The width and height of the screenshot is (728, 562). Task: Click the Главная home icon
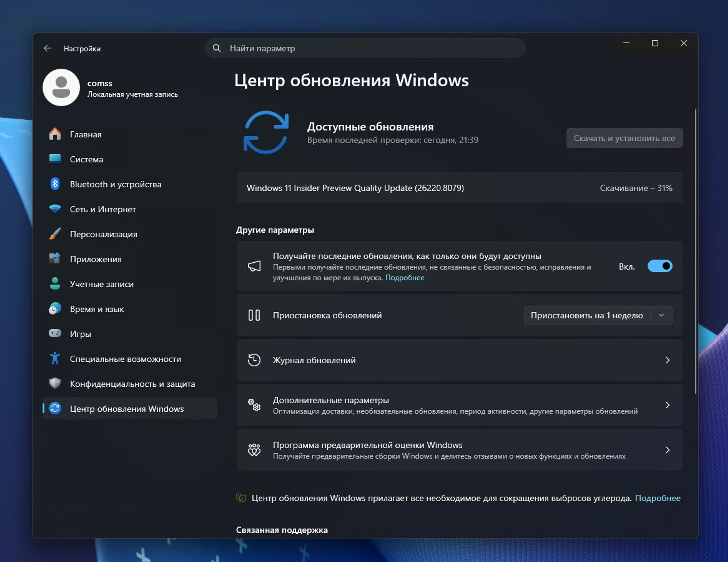click(x=55, y=134)
